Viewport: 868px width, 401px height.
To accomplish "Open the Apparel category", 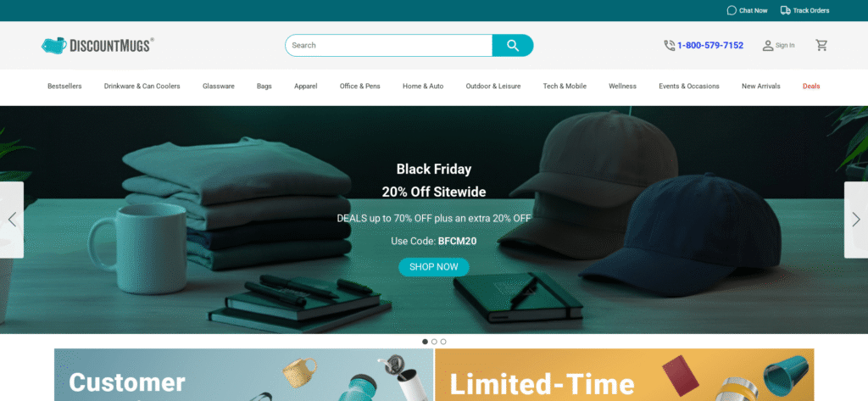I will click(x=305, y=86).
